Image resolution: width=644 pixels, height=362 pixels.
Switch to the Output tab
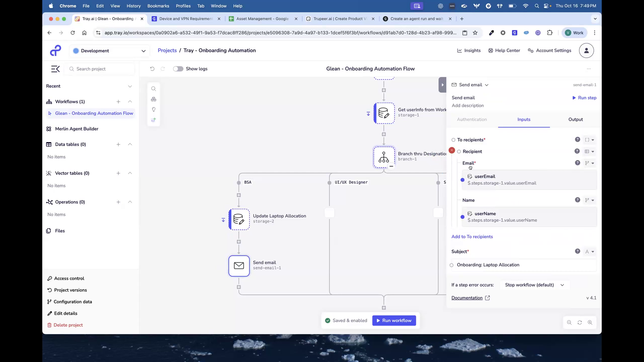tap(576, 119)
